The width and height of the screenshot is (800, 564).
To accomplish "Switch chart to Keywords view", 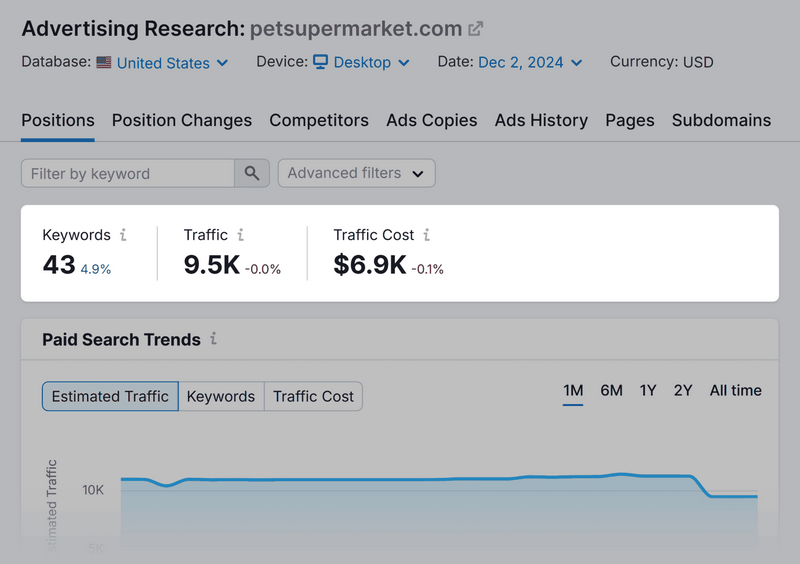I will tap(221, 396).
